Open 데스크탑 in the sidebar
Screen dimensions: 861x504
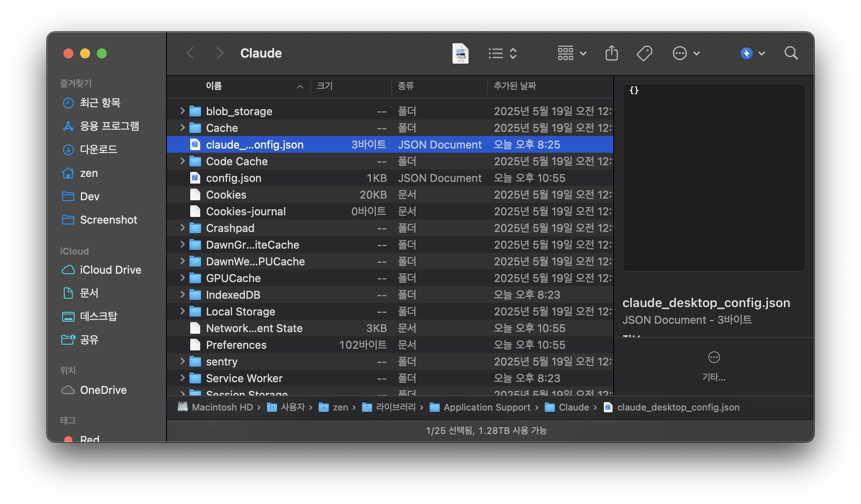(90, 316)
